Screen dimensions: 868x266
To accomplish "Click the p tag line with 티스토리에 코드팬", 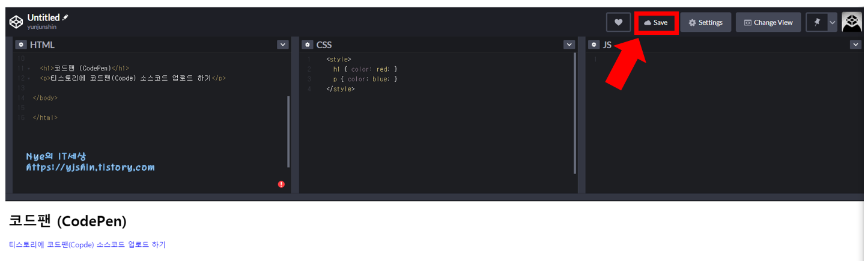I will 133,78.
